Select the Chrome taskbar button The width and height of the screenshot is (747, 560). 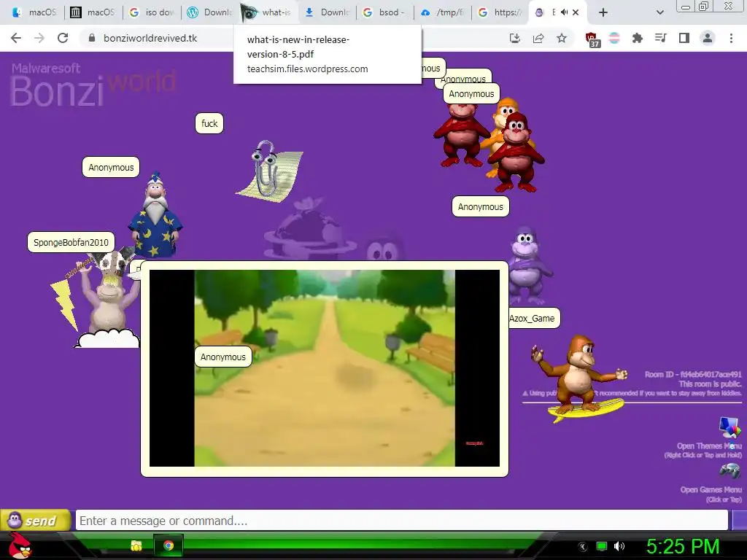pos(169,545)
